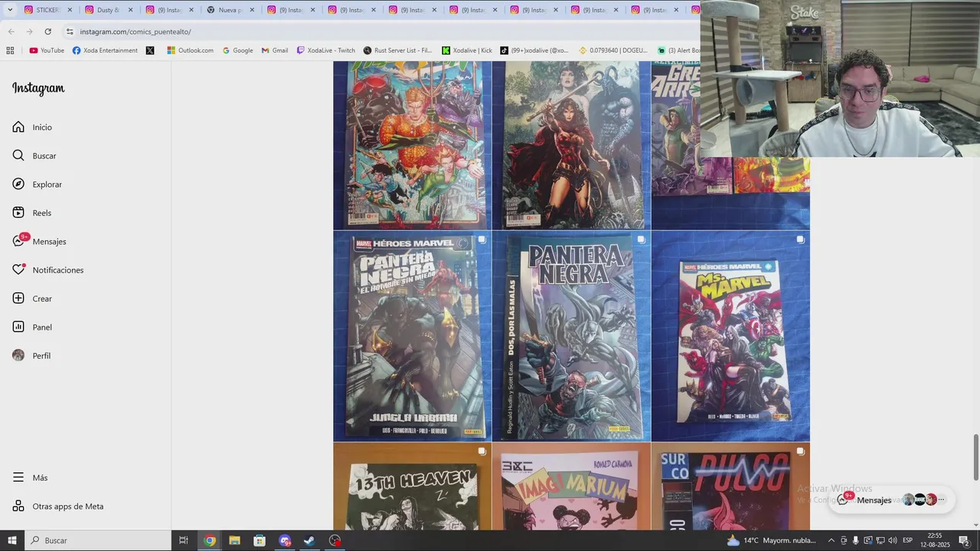Open the Explorar compass icon

click(x=18, y=184)
